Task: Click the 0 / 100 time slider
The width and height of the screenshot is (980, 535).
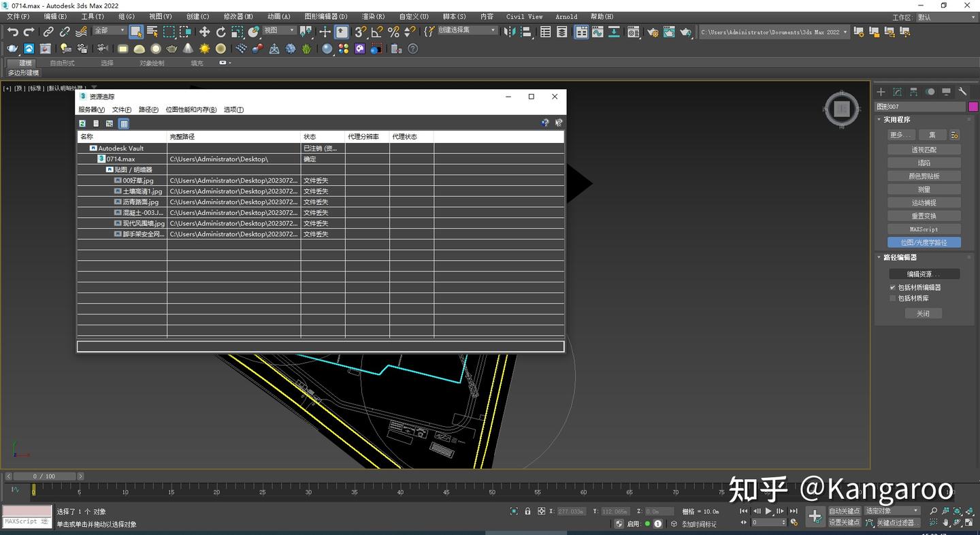Action: [x=44, y=476]
